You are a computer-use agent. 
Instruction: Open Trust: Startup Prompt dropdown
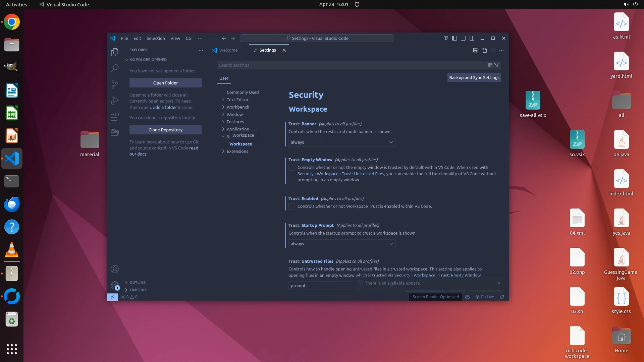[x=341, y=244]
